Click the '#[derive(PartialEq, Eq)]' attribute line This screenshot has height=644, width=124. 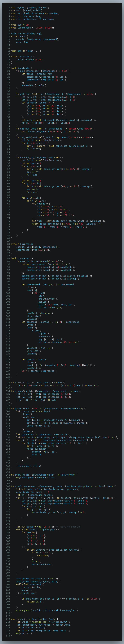(27, 33)
